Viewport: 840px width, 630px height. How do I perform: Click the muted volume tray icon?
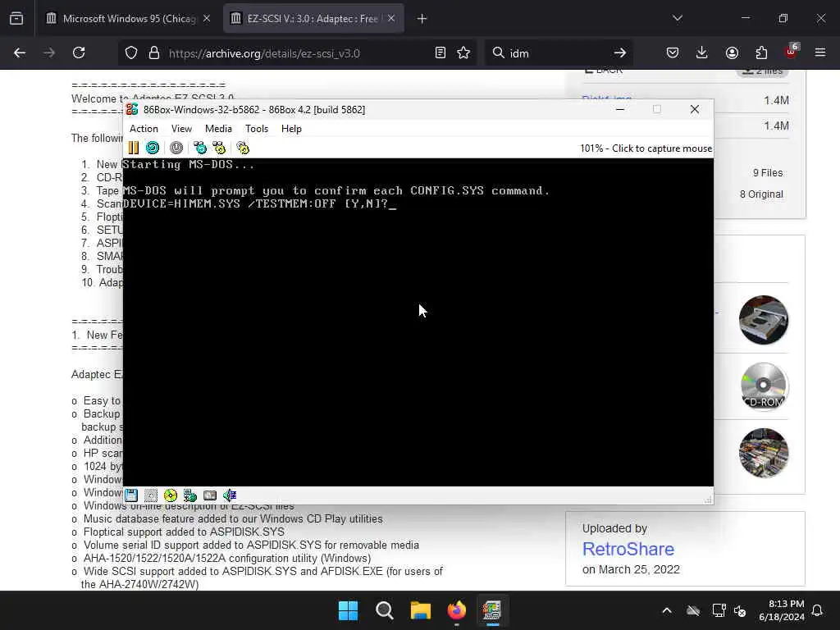click(x=741, y=610)
